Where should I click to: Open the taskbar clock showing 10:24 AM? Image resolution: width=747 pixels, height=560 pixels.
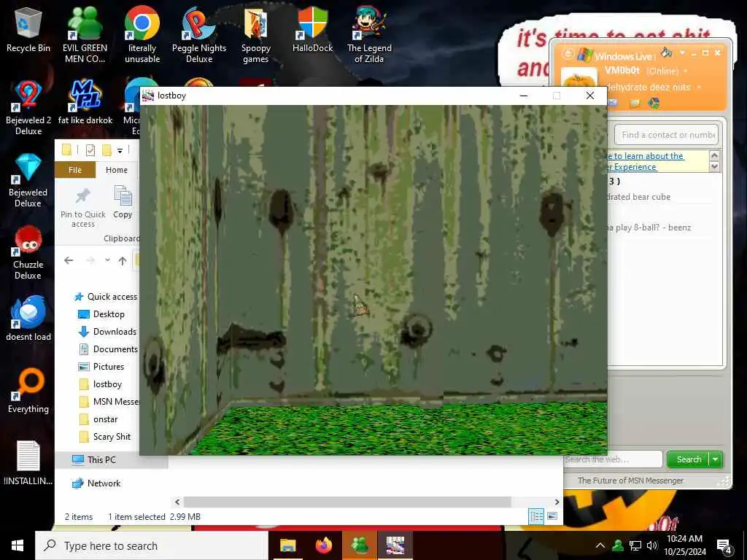[x=684, y=545]
